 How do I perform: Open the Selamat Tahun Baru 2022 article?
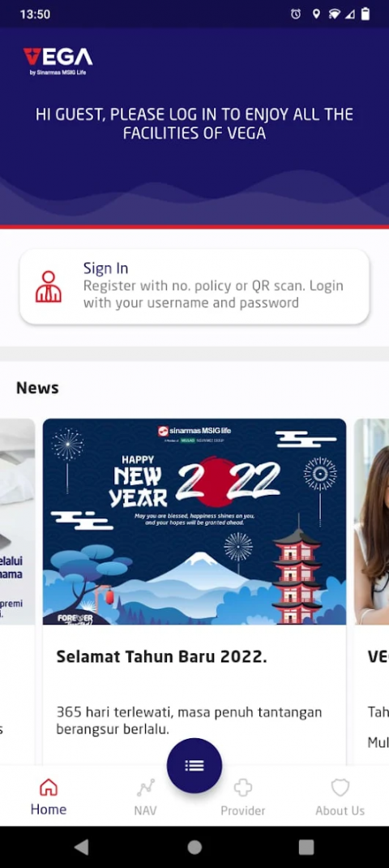coord(161,657)
